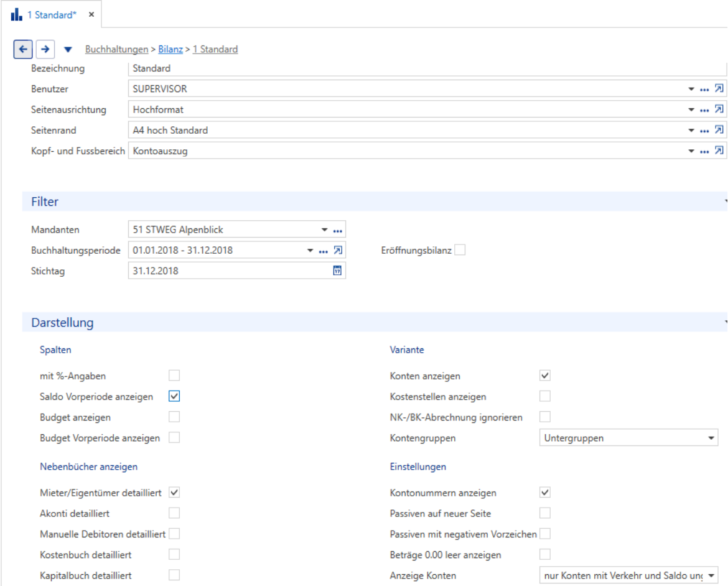Open the Anzeige Konten dropdown
Screen dimensions: 728x586
tap(628, 575)
